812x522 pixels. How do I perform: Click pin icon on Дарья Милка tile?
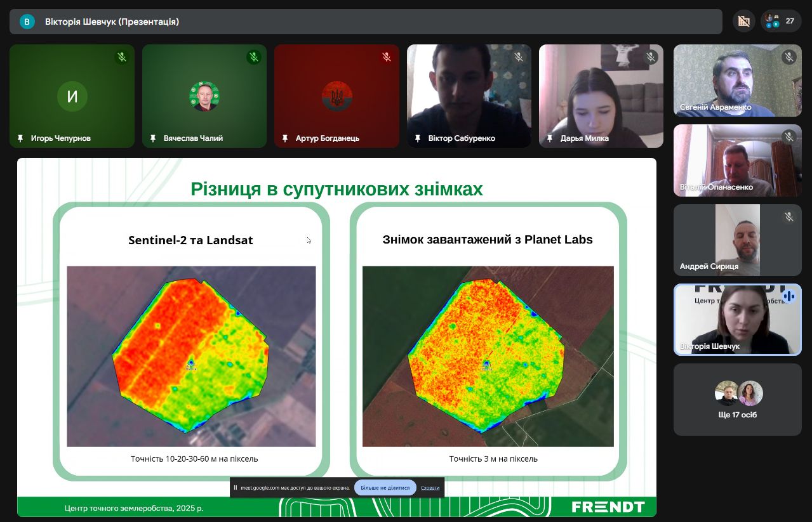(x=550, y=138)
